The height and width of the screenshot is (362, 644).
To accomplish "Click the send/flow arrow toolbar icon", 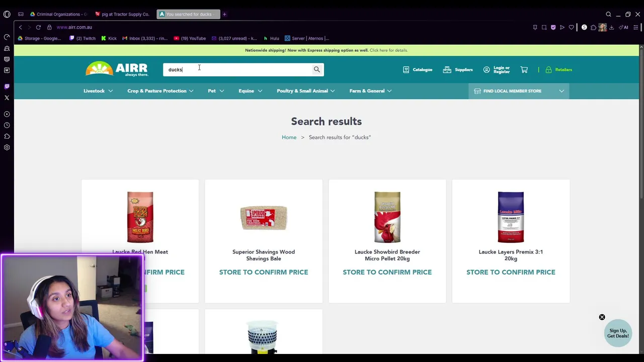I will coord(562,27).
